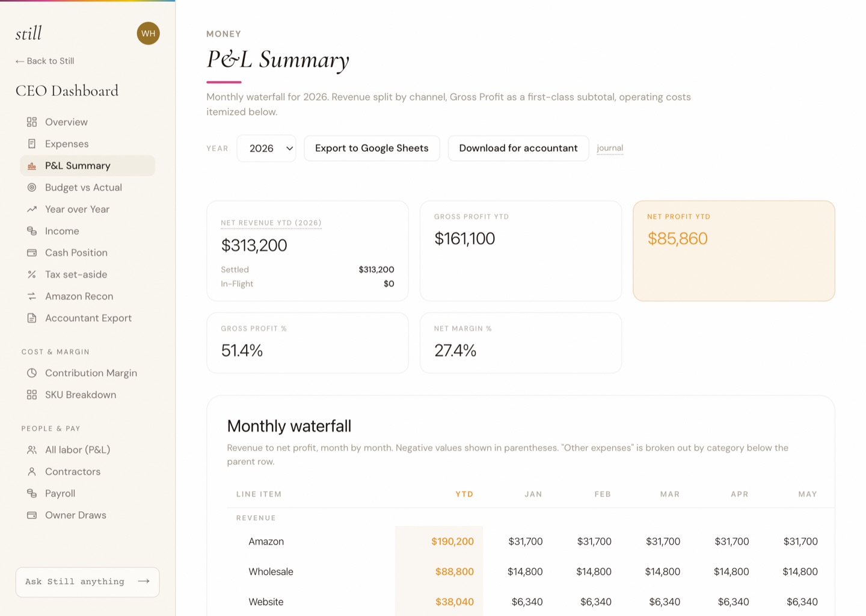Open the journal link
The height and width of the screenshot is (616, 866).
tap(610, 148)
